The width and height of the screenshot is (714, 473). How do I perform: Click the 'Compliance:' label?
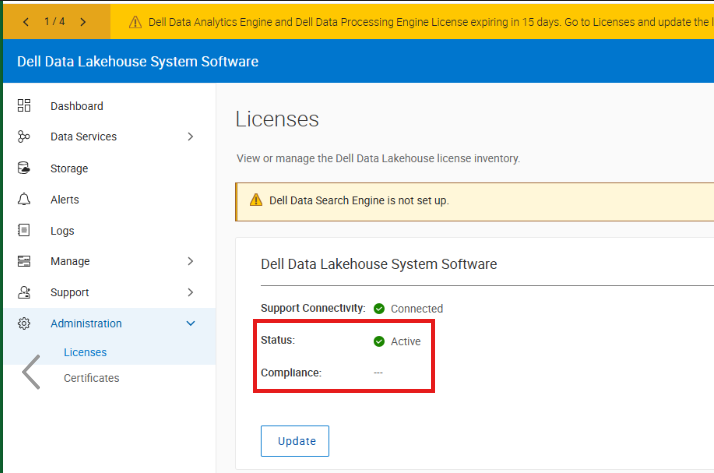(x=291, y=373)
